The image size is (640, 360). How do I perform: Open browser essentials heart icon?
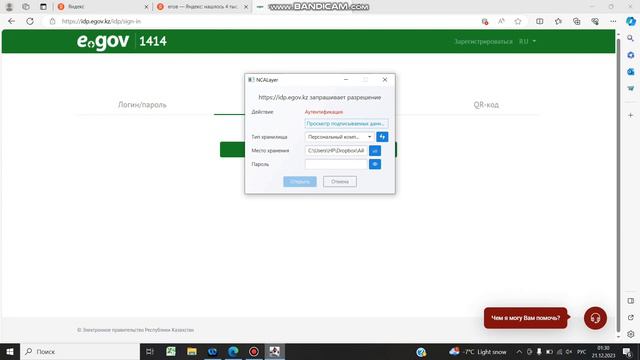(x=595, y=21)
